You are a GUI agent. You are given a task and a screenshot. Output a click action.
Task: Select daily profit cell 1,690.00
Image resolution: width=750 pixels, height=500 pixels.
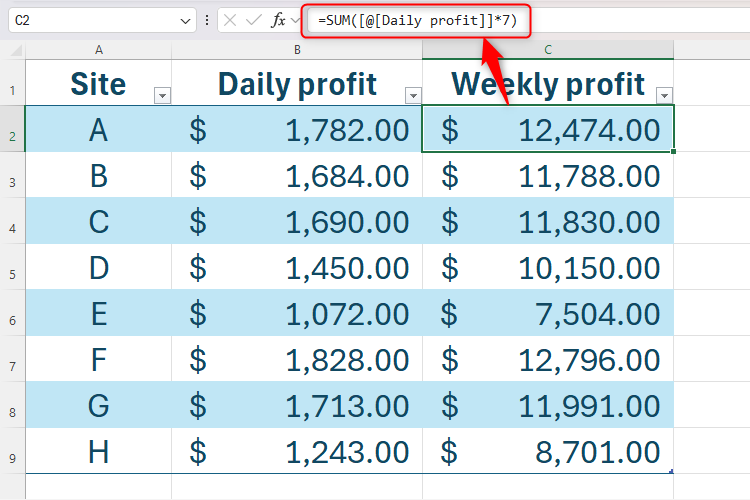pos(297,221)
